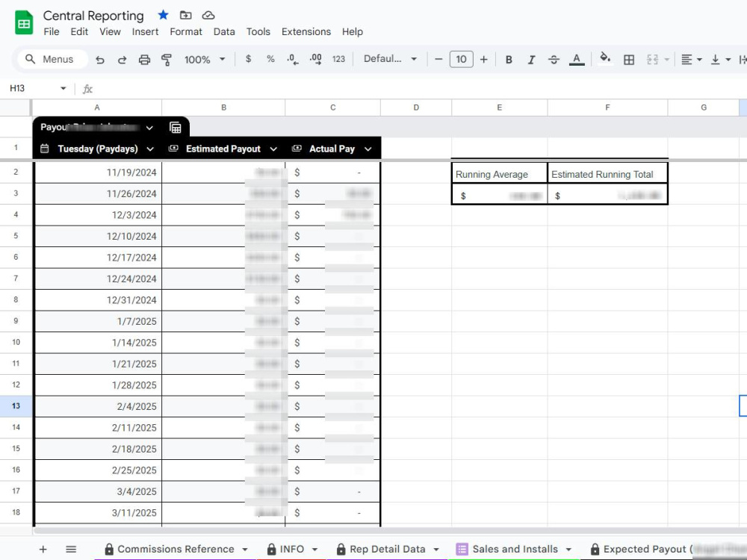Open the Default font dropdown
This screenshot has height=560, width=747.
(x=390, y=59)
